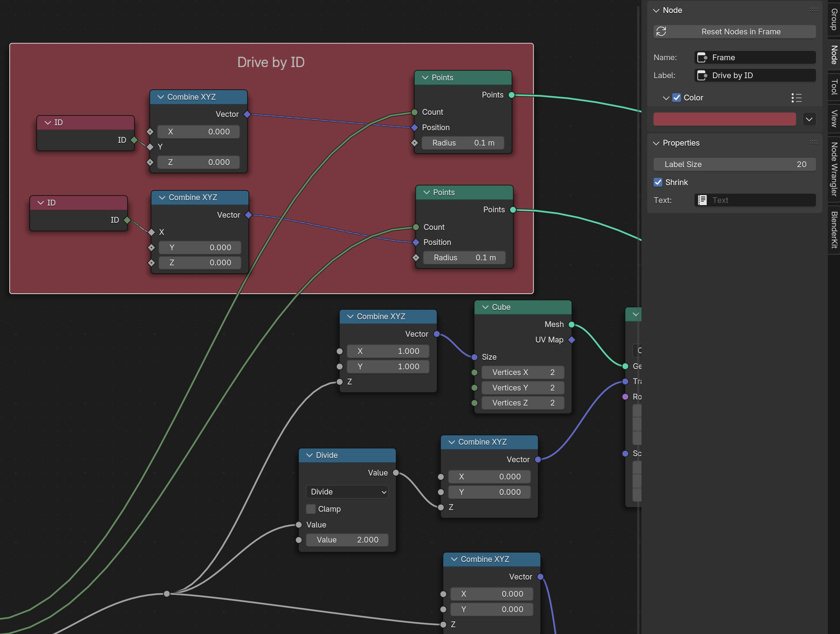Screen dimensions: 840x634
Task: Click the X 1.000 field in Combine XYZ
Action: coord(388,351)
